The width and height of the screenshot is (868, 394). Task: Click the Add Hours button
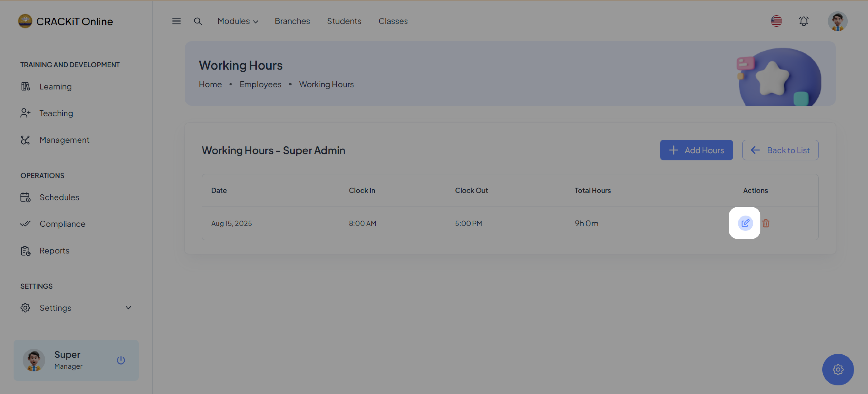(x=696, y=150)
